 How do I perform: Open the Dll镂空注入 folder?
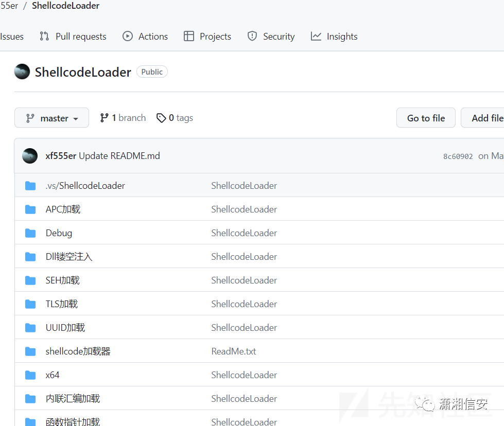click(x=69, y=257)
